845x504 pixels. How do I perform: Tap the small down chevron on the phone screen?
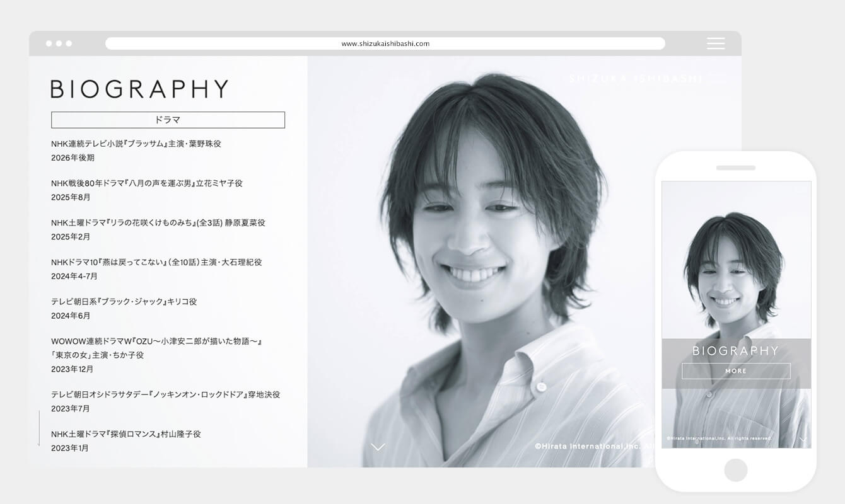[x=803, y=439]
